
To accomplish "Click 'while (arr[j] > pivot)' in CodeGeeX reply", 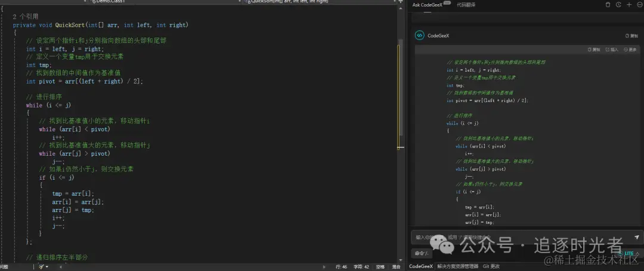I will (x=481, y=169).
